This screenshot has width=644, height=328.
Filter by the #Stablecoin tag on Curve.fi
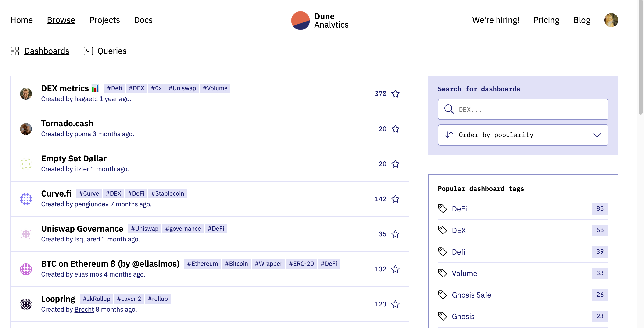pyautogui.click(x=167, y=193)
